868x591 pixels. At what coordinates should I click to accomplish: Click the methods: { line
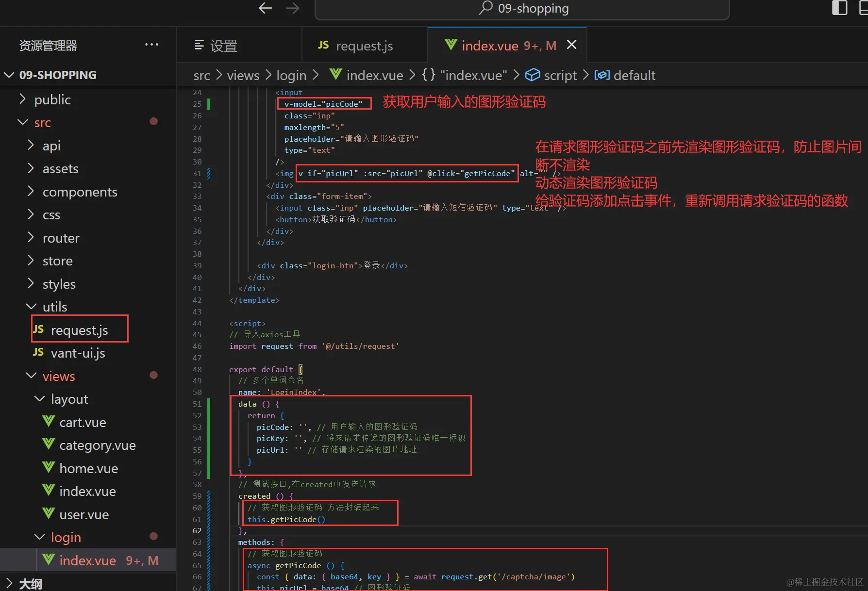(x=261, y=542)
